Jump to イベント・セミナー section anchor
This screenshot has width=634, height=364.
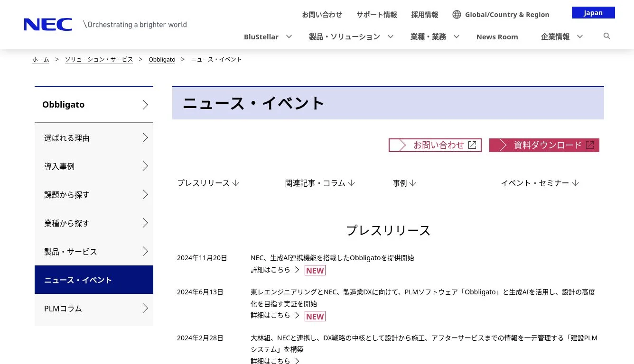[540, 183]
